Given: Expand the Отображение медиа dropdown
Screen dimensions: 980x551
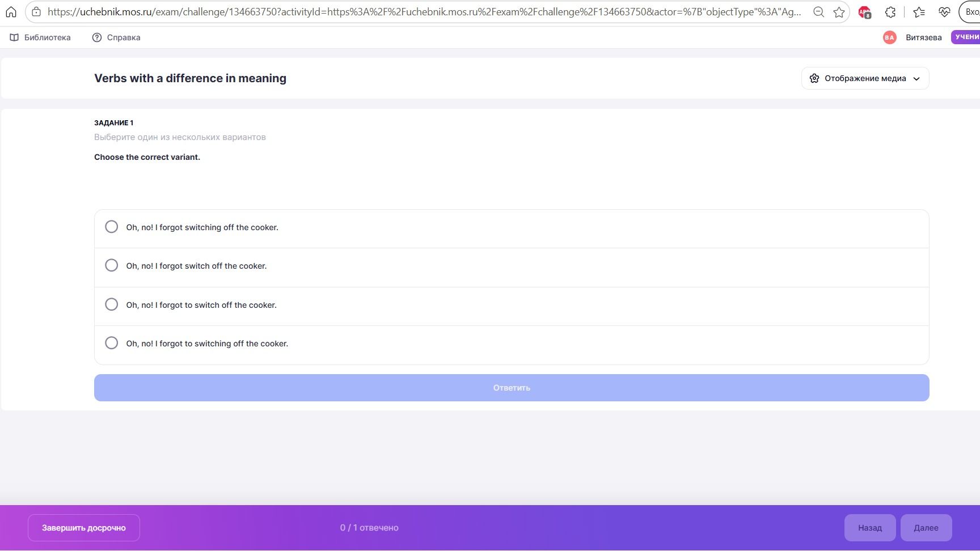Looking at the screenshot, I should pyautogui.click(x=865, y=78).
